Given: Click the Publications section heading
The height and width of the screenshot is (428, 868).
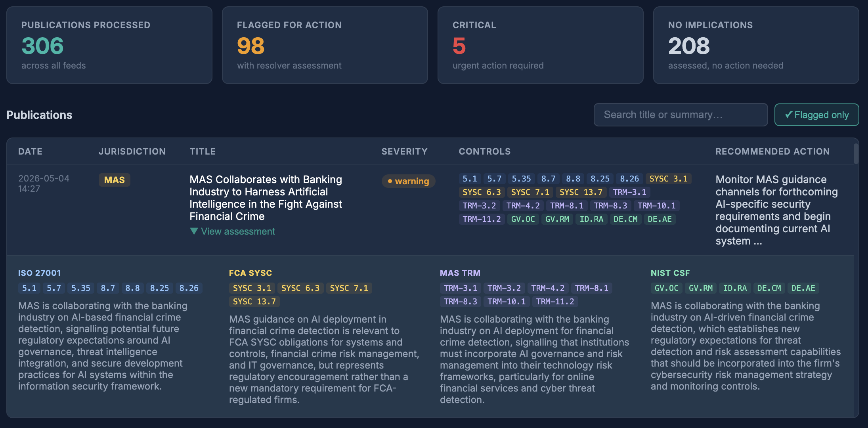Looking at the screenshot, I should click(39, 115).
